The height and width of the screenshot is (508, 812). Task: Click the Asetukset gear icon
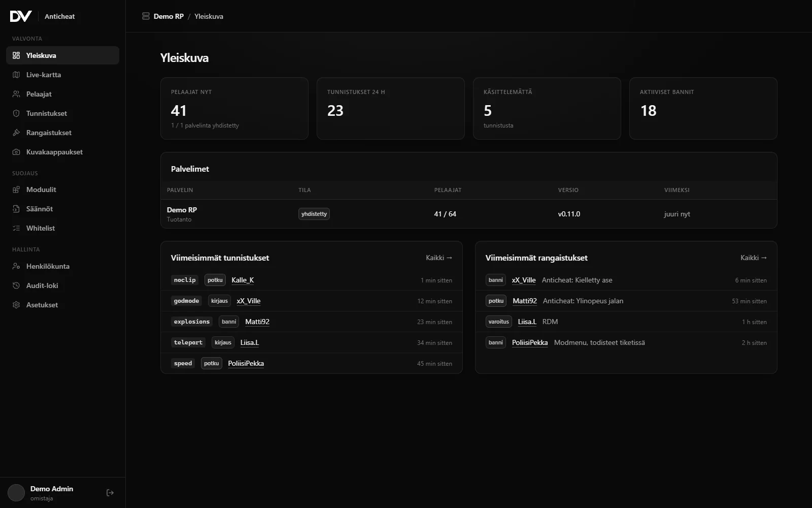(16, 305)
